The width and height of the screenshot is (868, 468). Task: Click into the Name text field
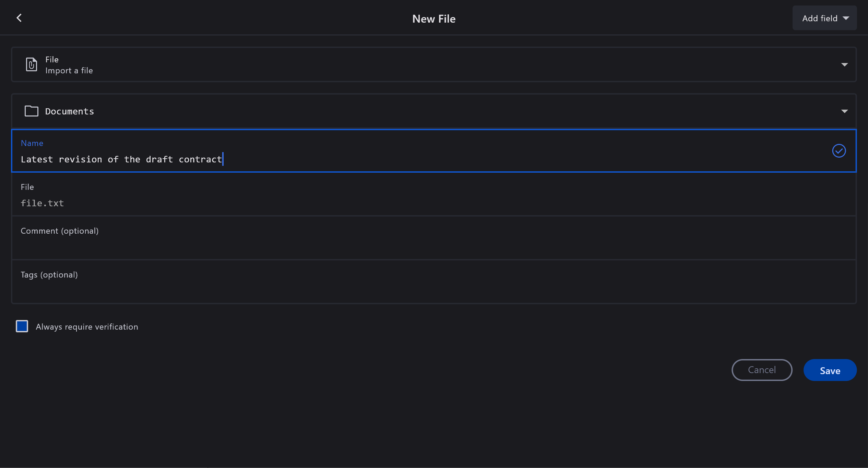pyautogui.click(x=412, y=159)
